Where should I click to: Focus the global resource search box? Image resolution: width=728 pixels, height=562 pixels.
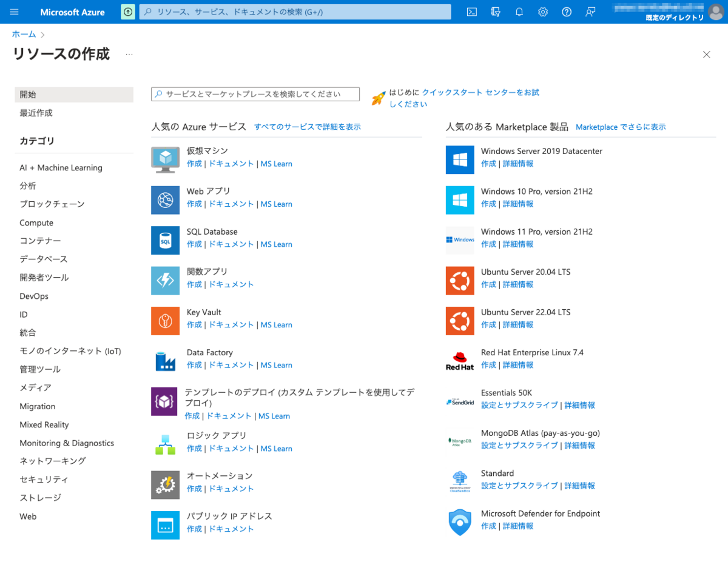pyautogui.click(x=295, y=12)
